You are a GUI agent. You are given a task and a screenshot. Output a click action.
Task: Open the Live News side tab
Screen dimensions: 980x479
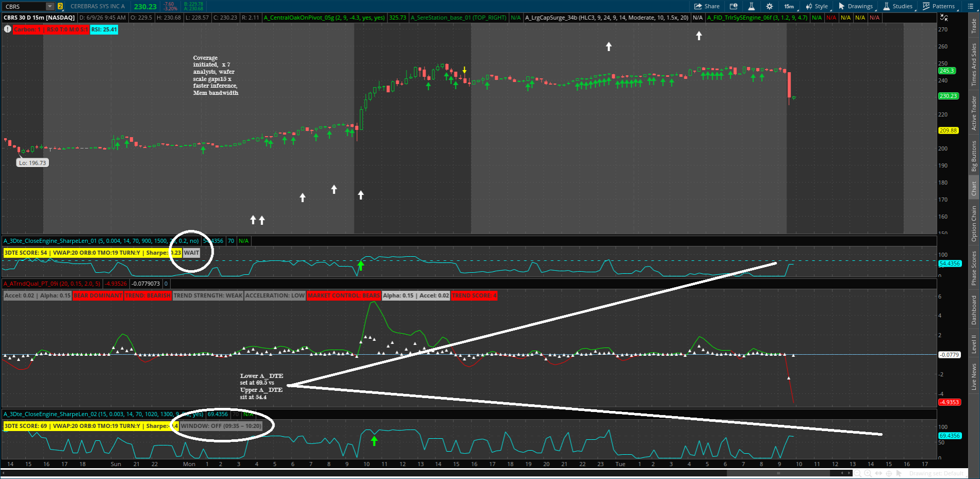(974, 376)
